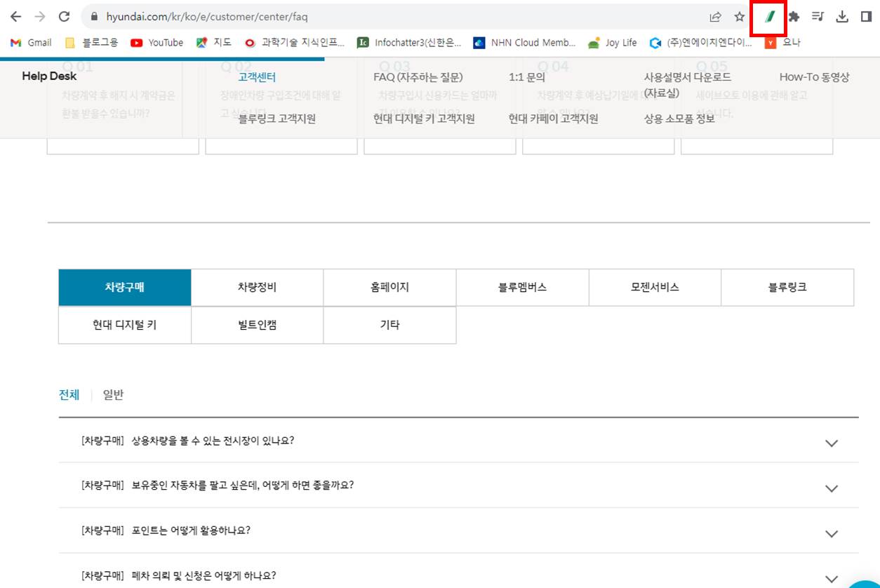Screen dimensions: 880x588
Task: Open 사용설명서 다운로드 (자료실) link
Action: tap(688, 85)
